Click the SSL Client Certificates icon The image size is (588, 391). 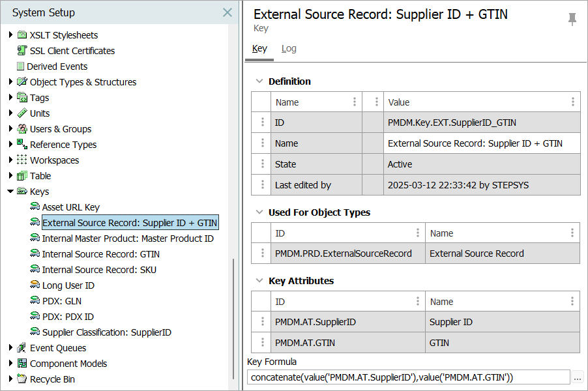(x=22, y=51)
